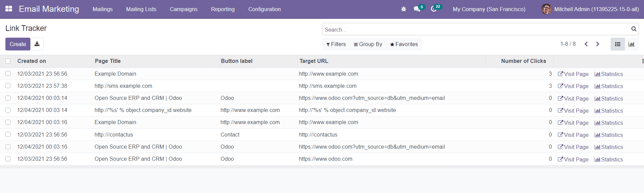The height and width of the screenshot is (193, 644).
Task: Click the search magnifier icon
Action: pos(634,29)
